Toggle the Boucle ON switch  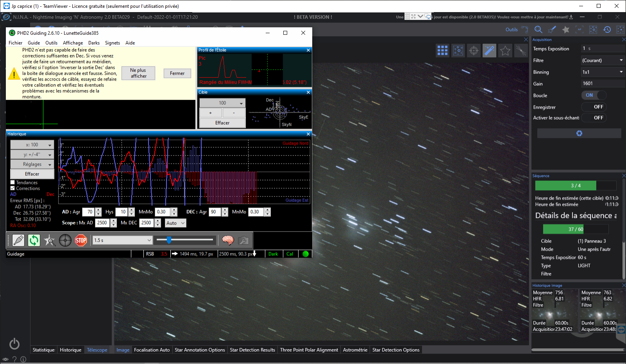[x=594, y=95]
